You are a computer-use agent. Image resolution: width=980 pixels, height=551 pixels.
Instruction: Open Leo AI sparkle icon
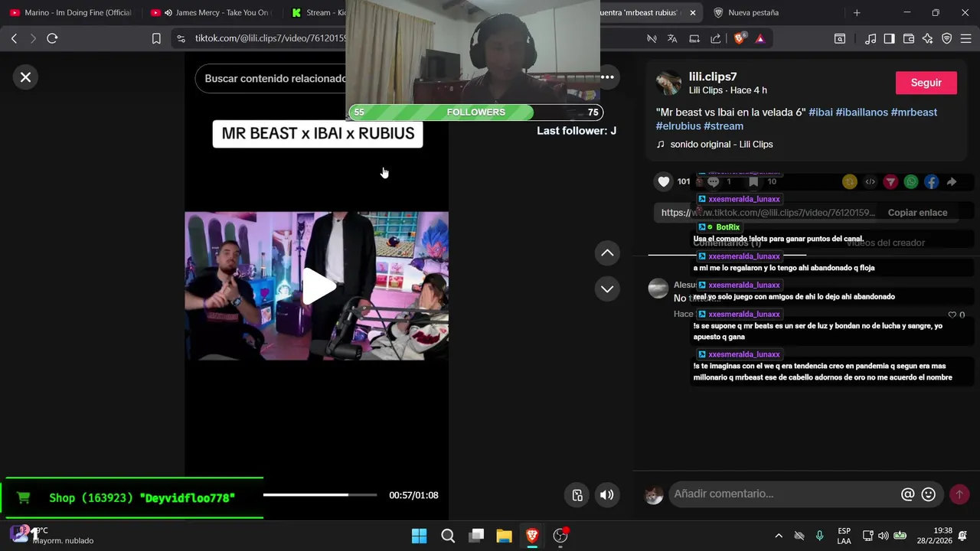pos(928,38)
